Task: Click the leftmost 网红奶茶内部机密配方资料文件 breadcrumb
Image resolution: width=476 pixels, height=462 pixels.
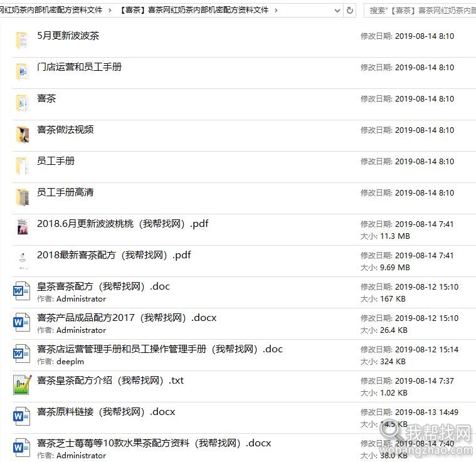Action: tap(51, 10)
